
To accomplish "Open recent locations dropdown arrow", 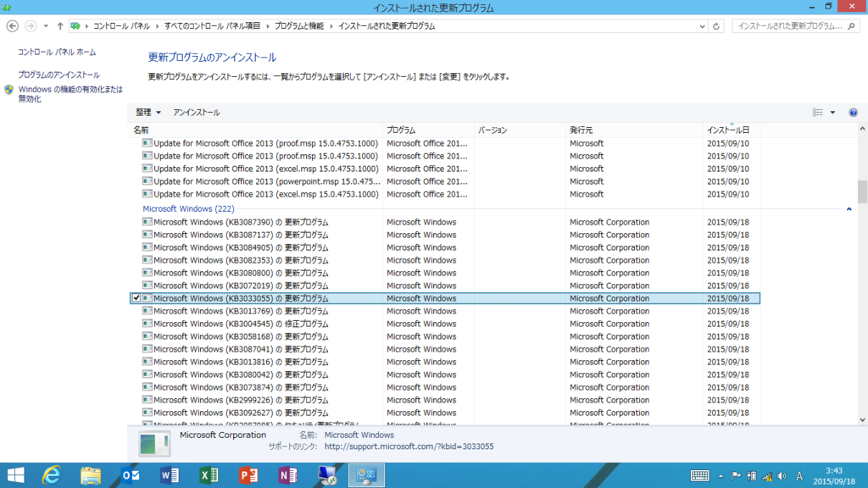I will (x=46, y=26).
